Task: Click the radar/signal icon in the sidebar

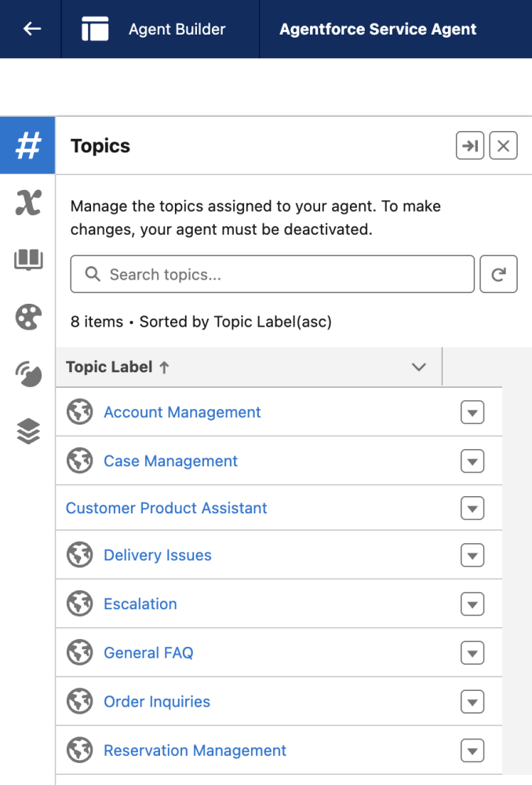Action: click(x=27, y=374)
